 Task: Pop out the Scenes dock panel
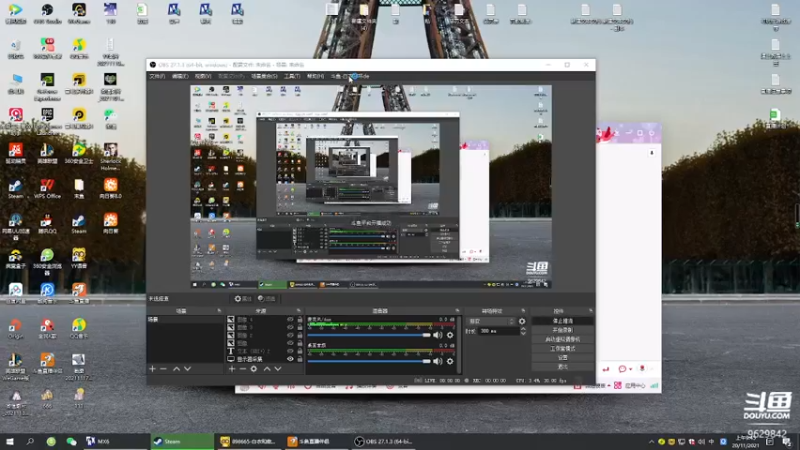[219, 311]
